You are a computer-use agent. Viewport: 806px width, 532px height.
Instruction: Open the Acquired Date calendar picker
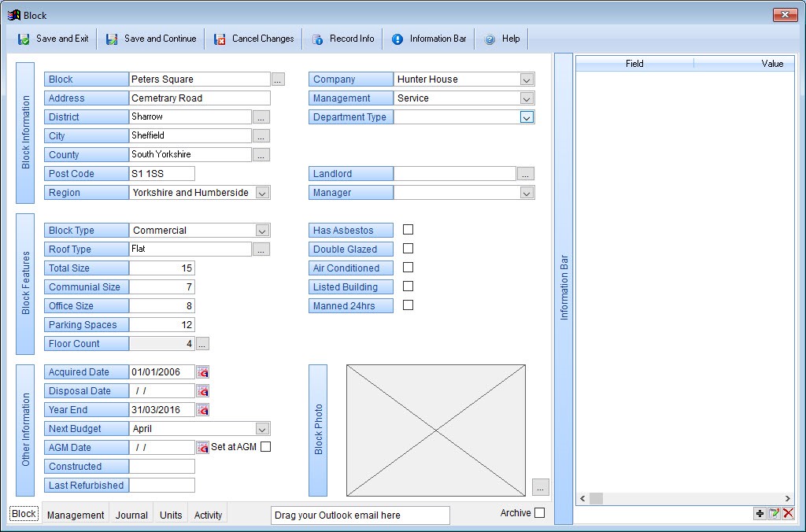point(202,372)
